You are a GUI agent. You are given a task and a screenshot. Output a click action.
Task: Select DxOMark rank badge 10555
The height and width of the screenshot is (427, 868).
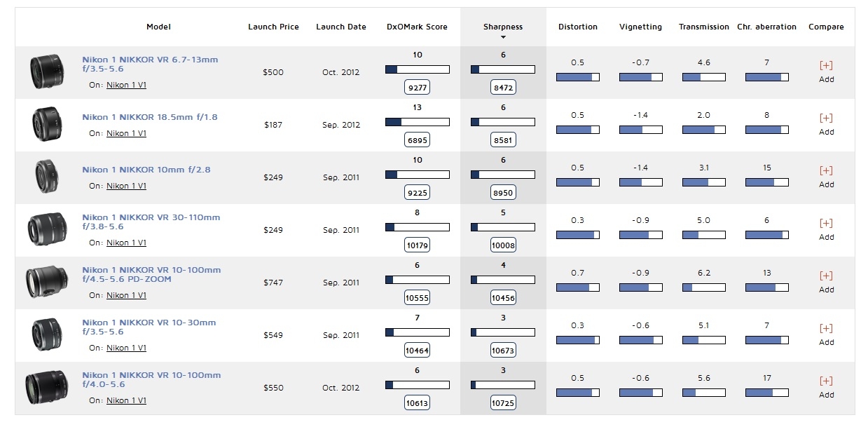[x=418, y=298]
